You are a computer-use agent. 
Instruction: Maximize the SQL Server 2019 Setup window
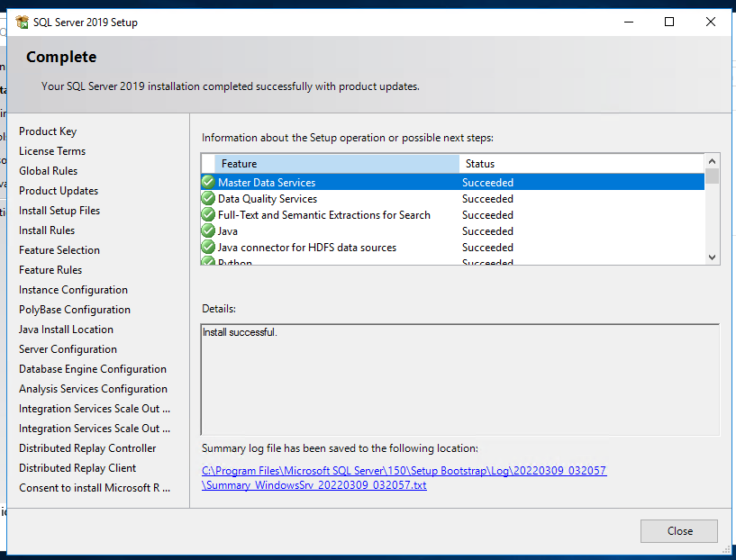pos(669,22)
